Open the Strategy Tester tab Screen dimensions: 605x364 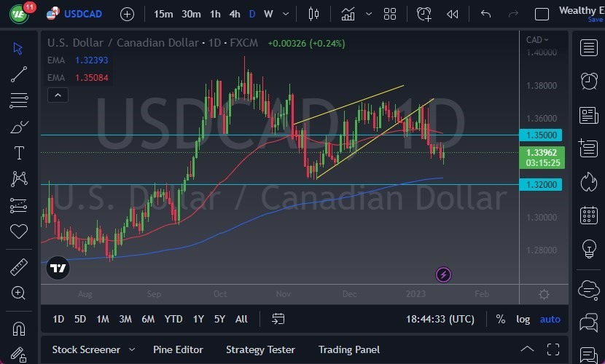260,349
